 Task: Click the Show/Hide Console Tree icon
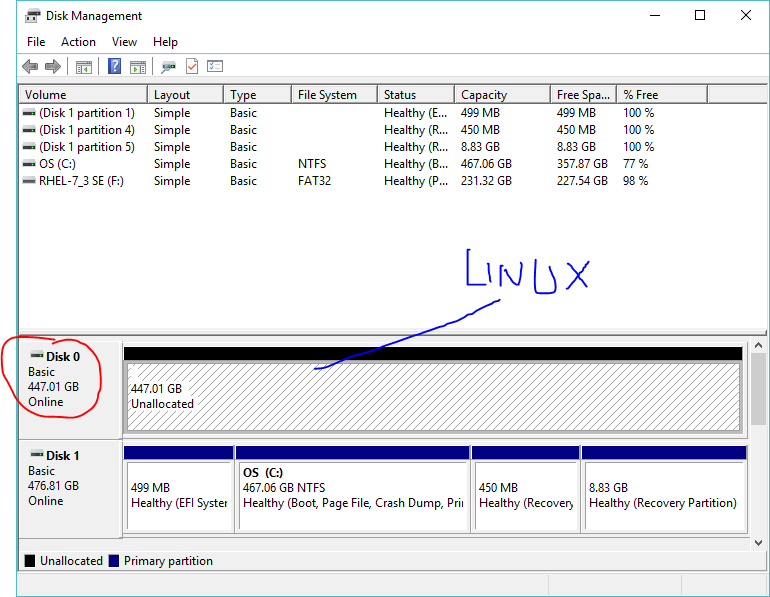pyautogui.click(x=84, y=67)
